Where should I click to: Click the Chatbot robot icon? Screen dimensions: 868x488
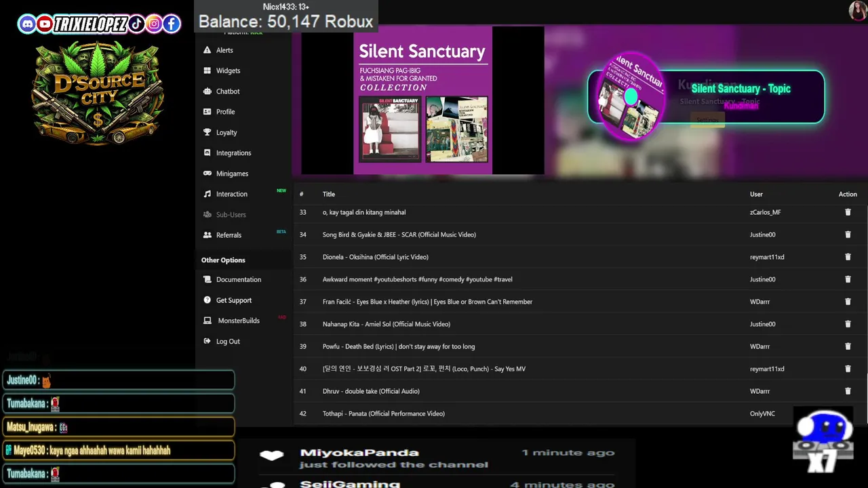point(208,91)
